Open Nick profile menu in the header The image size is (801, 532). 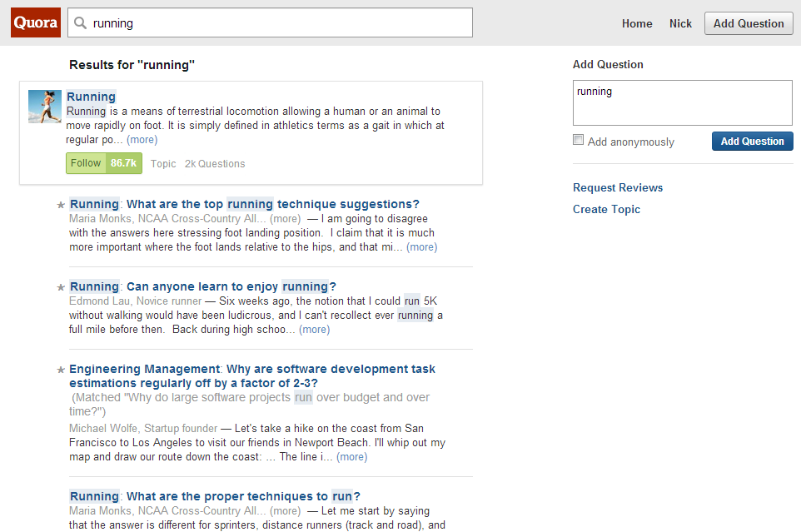(x=680, y=23)
